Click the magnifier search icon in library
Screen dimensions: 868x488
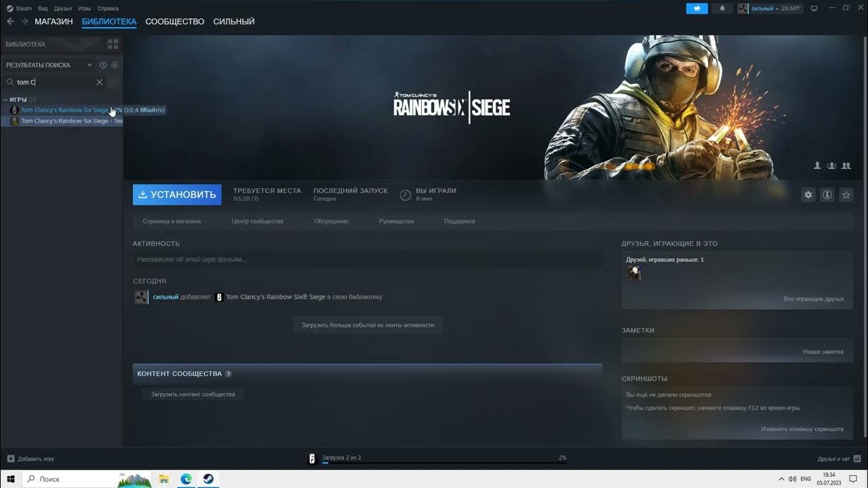coord(10,82)
